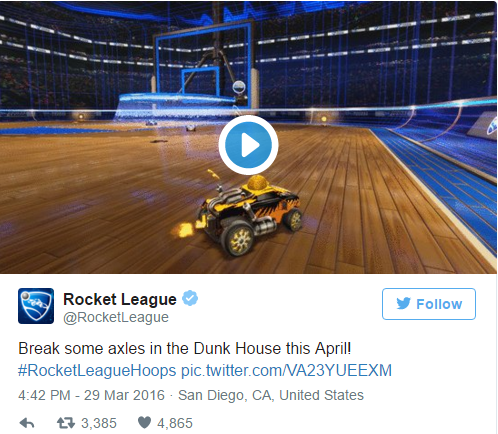Screen dimensions: 498x434
Task: Click the blue basketball backboard in the video
Action: tap(203, 58)
